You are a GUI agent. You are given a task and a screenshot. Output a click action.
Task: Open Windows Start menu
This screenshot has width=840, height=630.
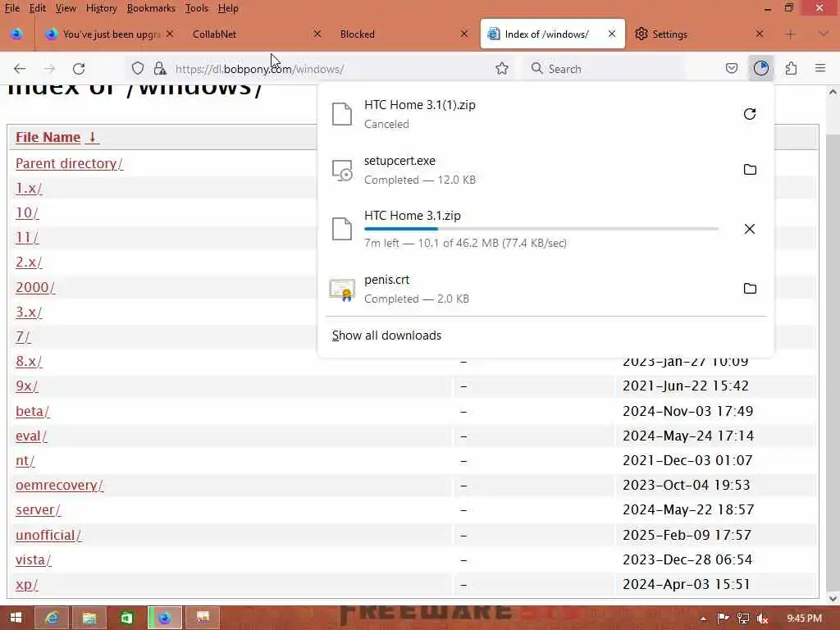click(x=16, y=618)
